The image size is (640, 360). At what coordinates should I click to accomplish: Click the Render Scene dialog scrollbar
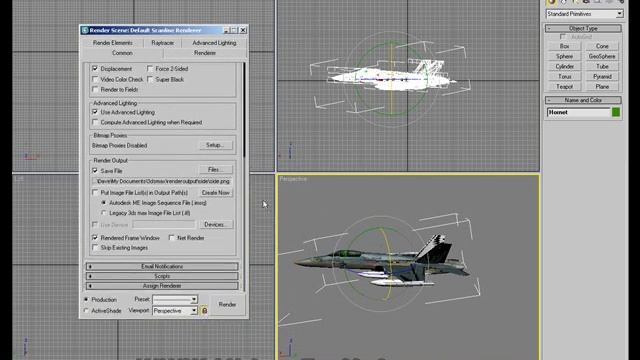(244, 110)
